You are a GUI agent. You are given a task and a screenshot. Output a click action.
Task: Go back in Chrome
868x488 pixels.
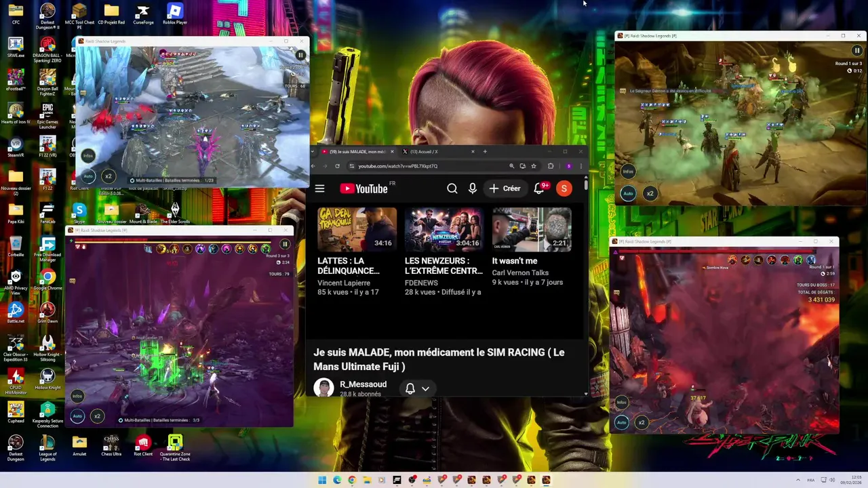(x=313, y=166)
